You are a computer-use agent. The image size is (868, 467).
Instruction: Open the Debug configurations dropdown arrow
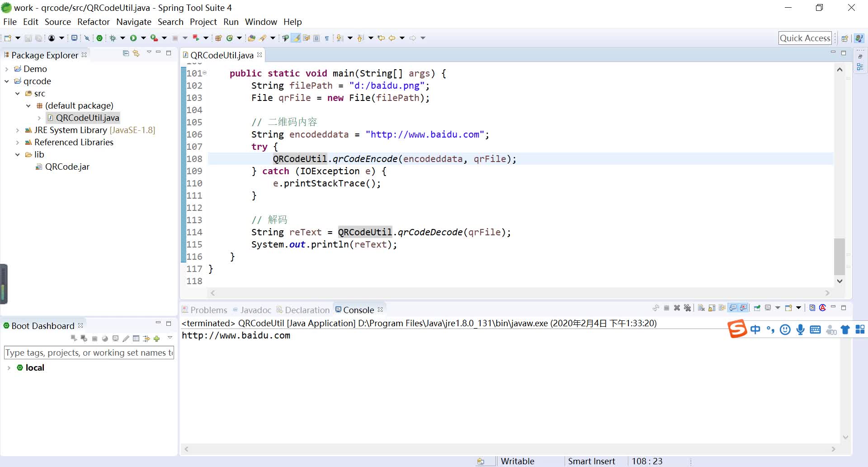(x=123, y=38)
